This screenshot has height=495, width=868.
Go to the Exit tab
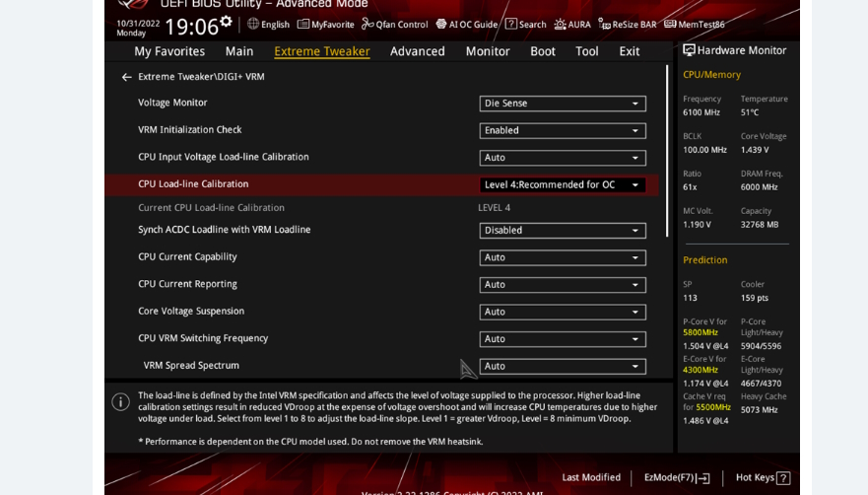point(630,51)
